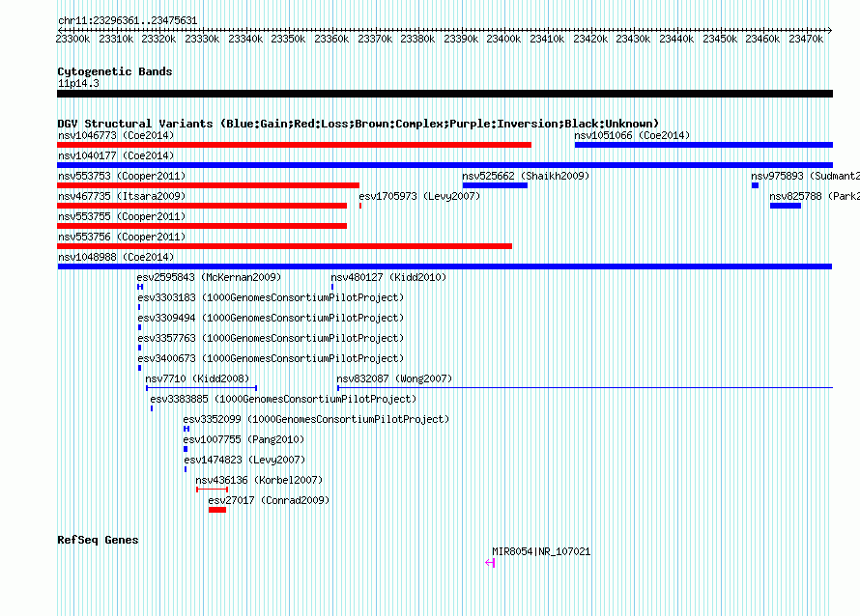Click the esv2595843 (McKernan2009) blue marker
Screen dimensions: 860x616
(x=140, y=287)
